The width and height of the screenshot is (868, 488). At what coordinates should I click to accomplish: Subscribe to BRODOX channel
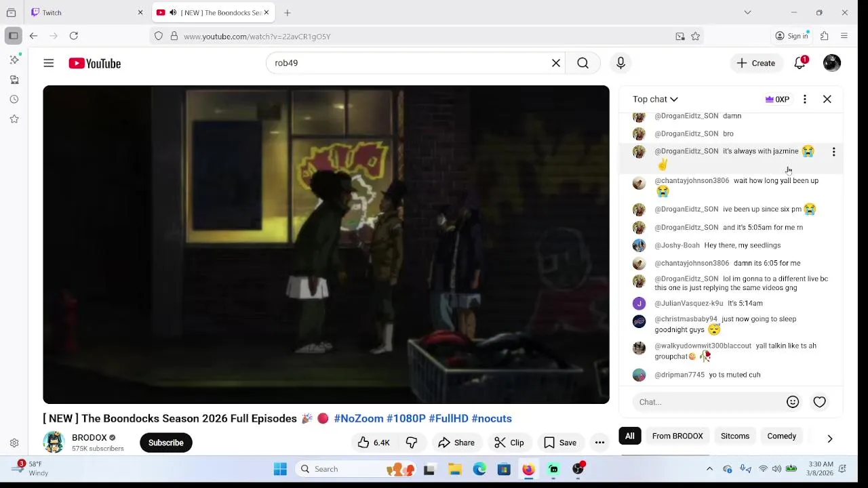(166, 443)
